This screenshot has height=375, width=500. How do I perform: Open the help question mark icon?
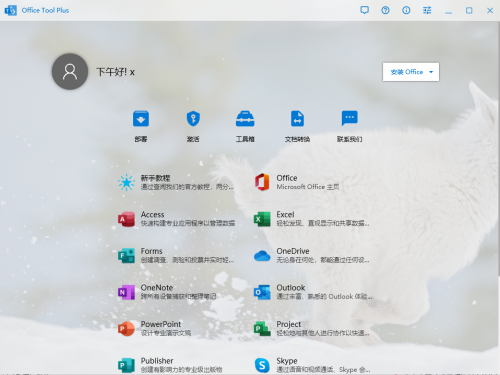click(385, 10)
